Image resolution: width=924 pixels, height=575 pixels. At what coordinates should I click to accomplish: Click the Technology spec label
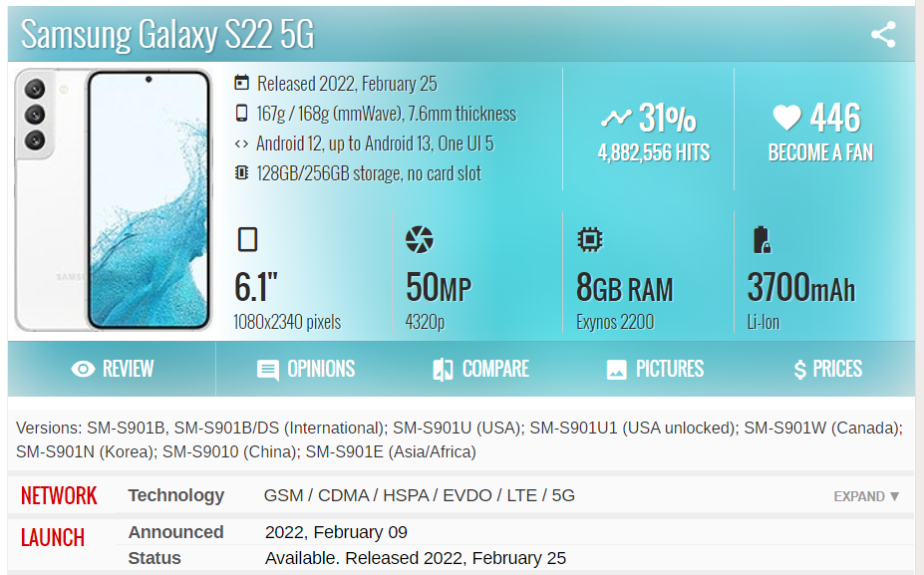pos(176,495)
